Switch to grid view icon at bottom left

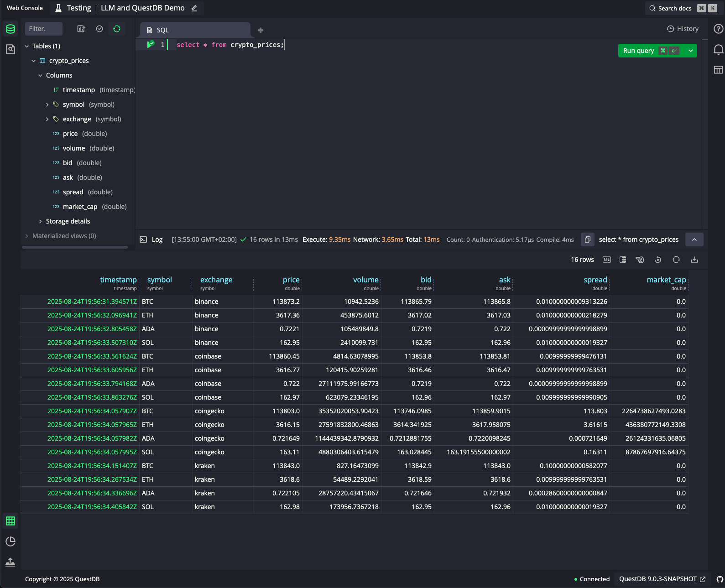(10, 521)
